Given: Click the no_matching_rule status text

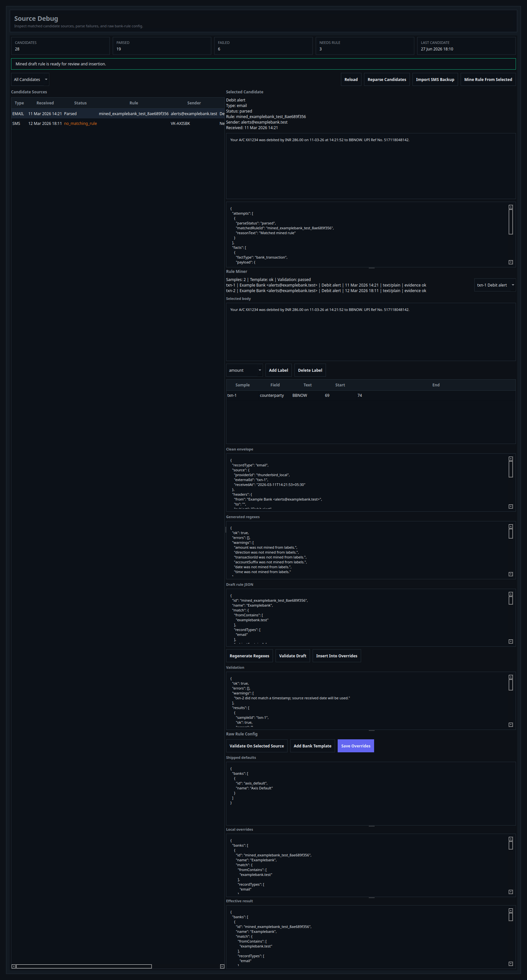Looking at the screenshot, I should point(80,124).
